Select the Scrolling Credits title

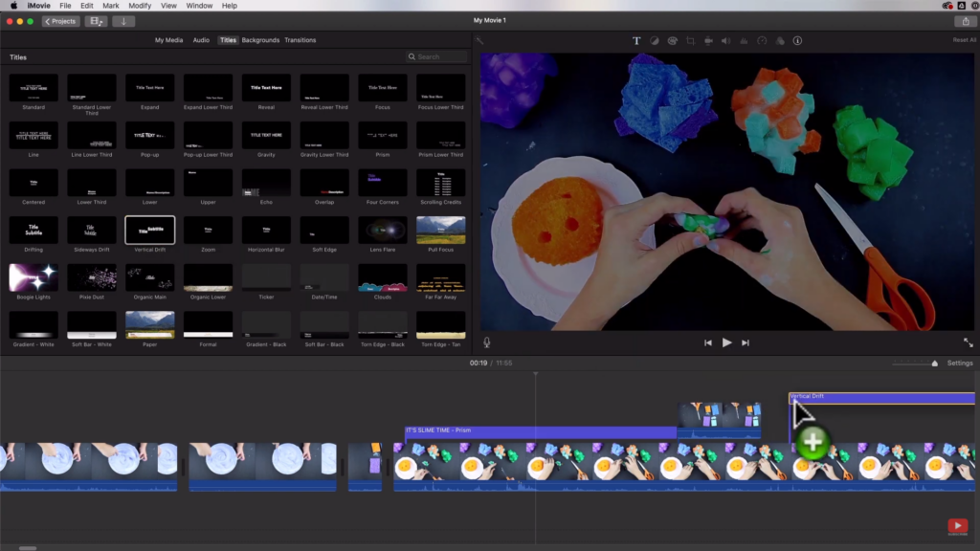[x=440, y=183]
